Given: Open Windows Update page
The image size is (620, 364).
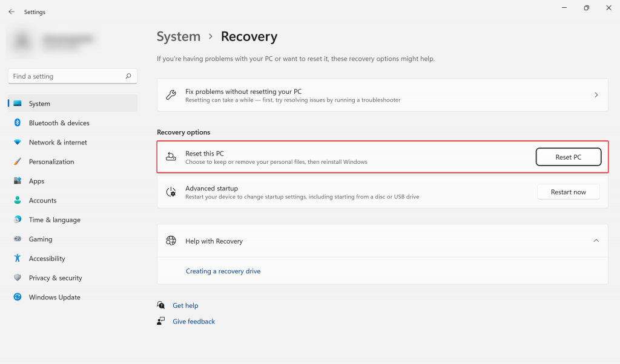Looking at the screenshot, I should click(73, 297).
